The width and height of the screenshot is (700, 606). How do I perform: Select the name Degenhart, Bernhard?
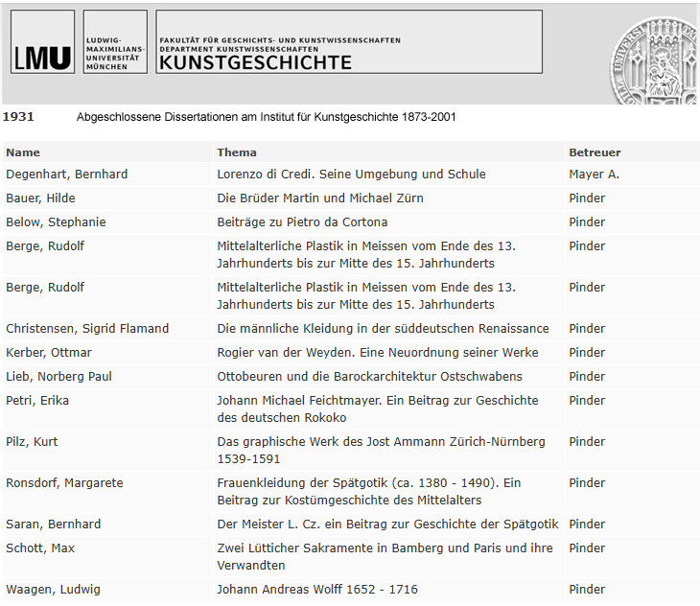tap(66, 175)
